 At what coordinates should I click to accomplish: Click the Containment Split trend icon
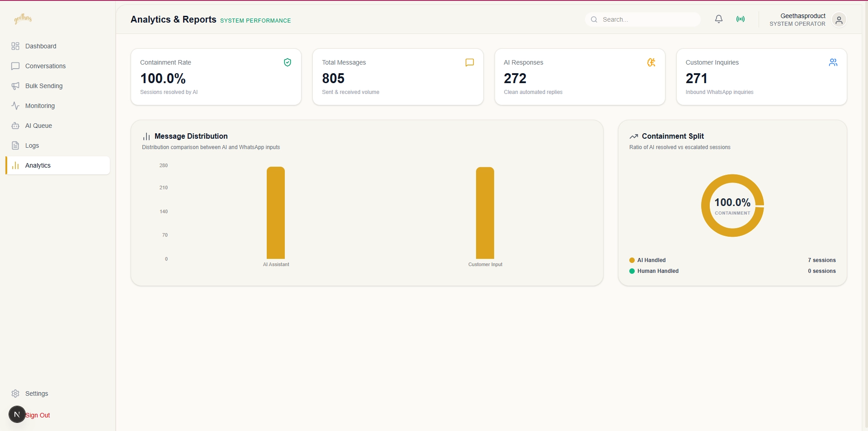634,136
